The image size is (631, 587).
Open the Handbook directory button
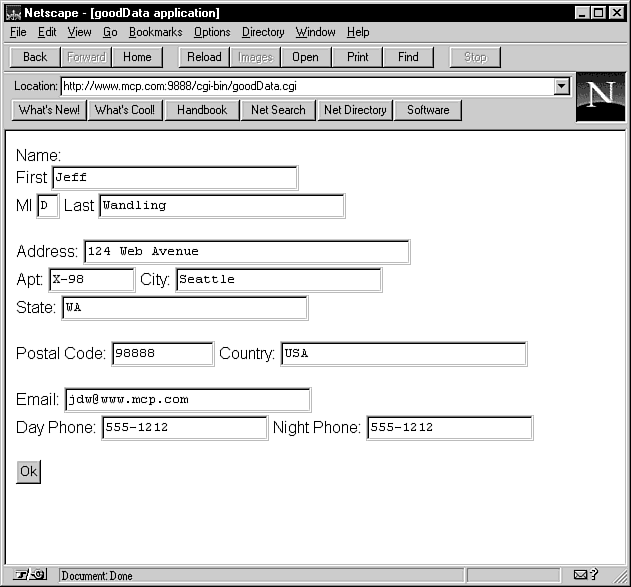[202, 110]
